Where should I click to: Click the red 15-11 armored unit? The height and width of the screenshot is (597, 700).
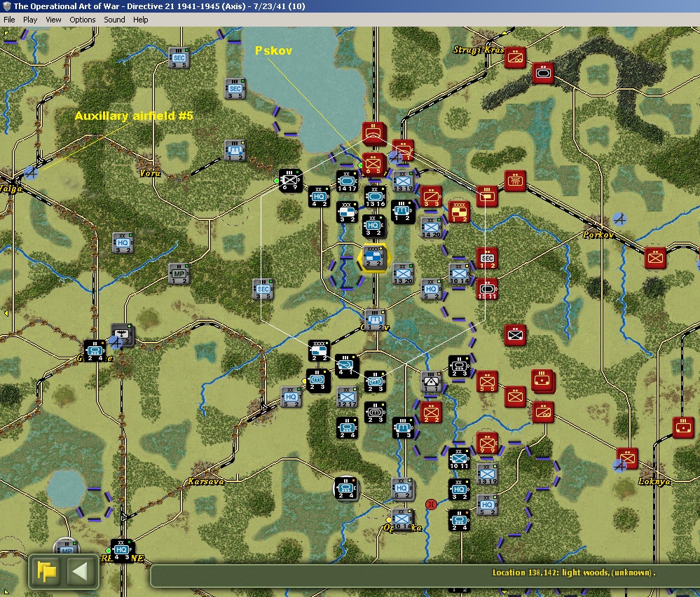point(487,289)
